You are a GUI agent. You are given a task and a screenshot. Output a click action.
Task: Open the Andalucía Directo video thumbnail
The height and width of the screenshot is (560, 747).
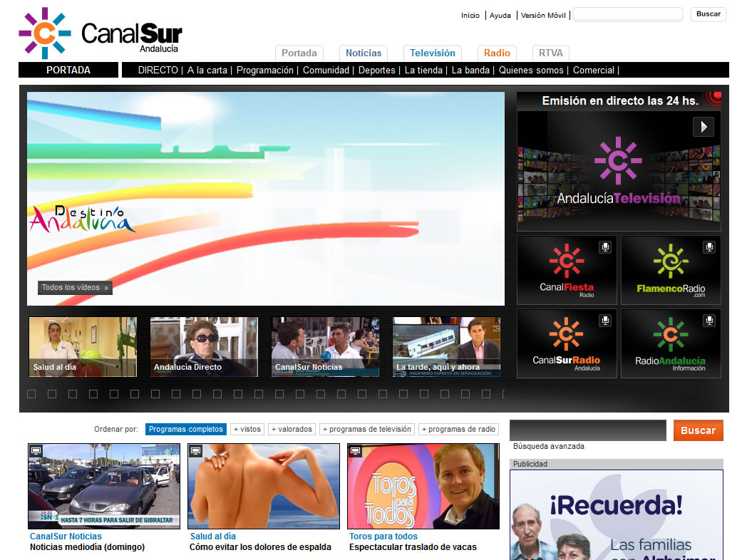click(x=204, y=347)
